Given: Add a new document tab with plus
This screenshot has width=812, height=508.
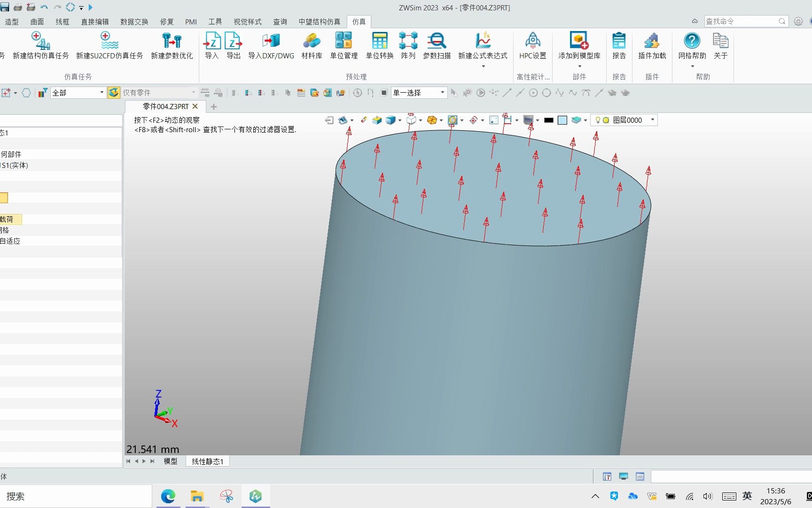Looking at the screenshot, I should coord(214,107).
